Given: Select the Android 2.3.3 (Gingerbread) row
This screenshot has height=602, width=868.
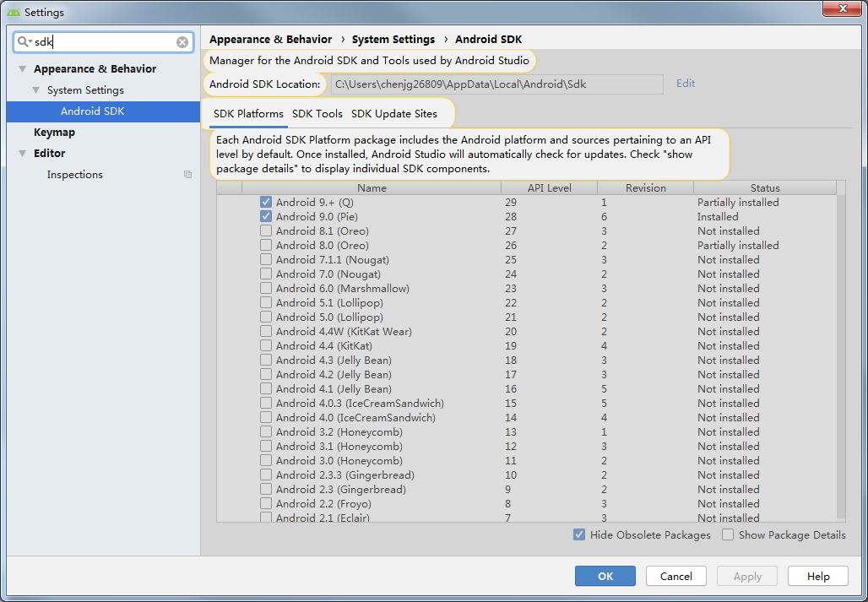Looking at the screenshot, I should point(526,475).
